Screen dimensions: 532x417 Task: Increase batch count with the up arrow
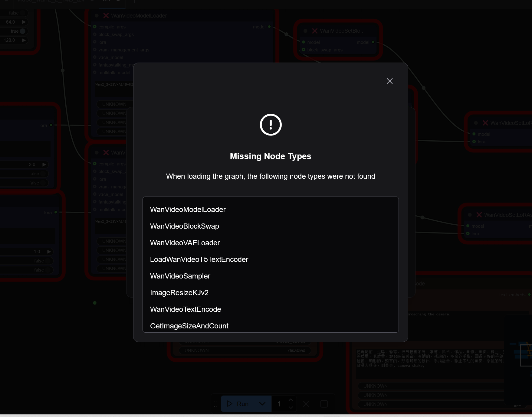(291, 400)
